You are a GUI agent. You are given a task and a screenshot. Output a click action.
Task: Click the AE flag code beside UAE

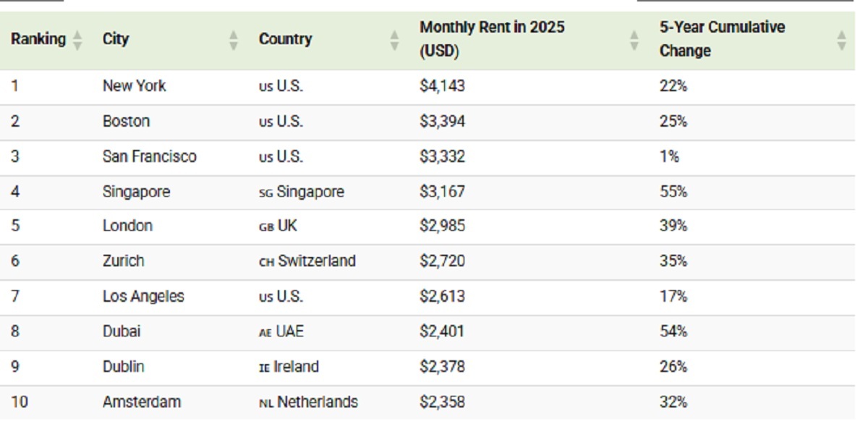265,333
